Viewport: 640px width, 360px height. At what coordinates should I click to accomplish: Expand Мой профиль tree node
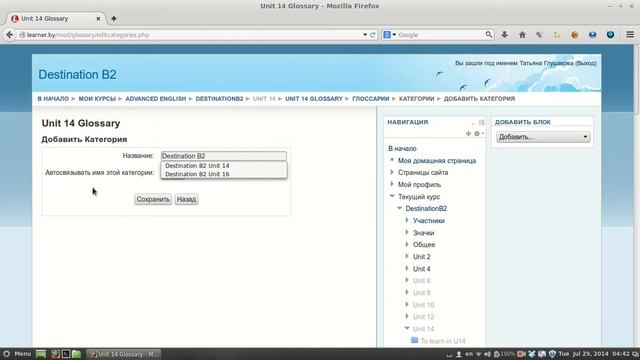pos(392,184)
